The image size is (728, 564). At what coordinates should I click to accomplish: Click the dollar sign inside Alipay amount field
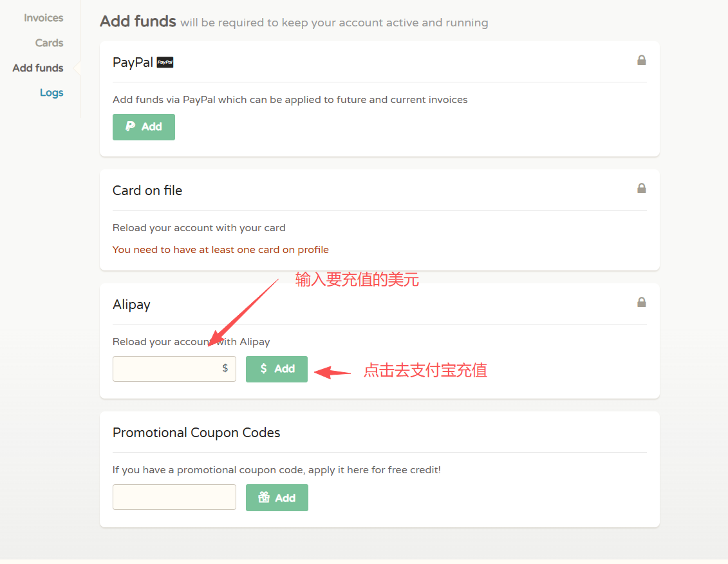225,368
